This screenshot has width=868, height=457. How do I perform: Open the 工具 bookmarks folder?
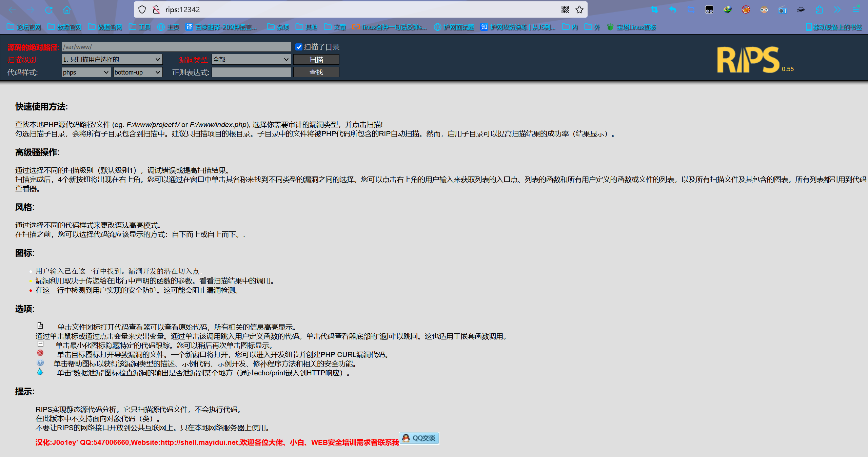pos(140,27)
